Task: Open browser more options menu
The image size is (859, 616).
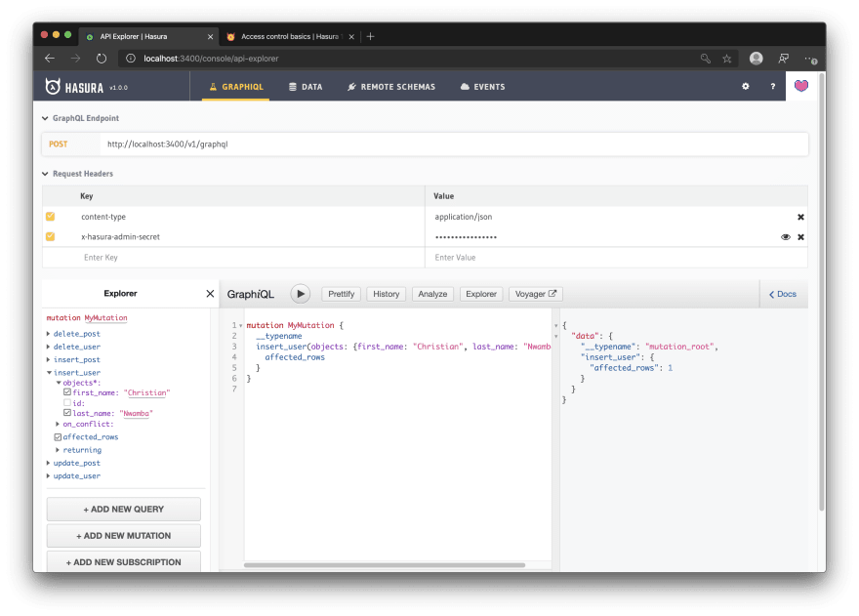Action: pos(810,59)
